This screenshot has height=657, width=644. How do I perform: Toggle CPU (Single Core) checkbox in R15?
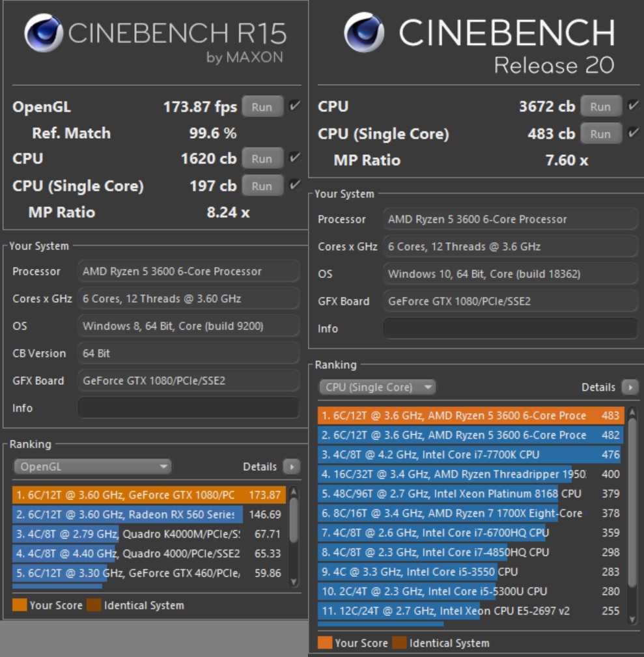[x=295, y=185]
